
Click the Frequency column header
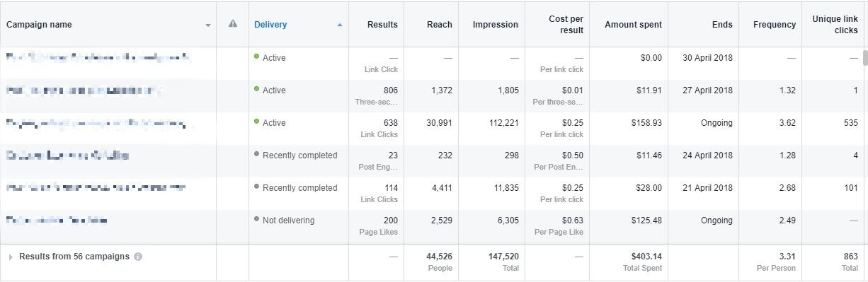[775, 25]
